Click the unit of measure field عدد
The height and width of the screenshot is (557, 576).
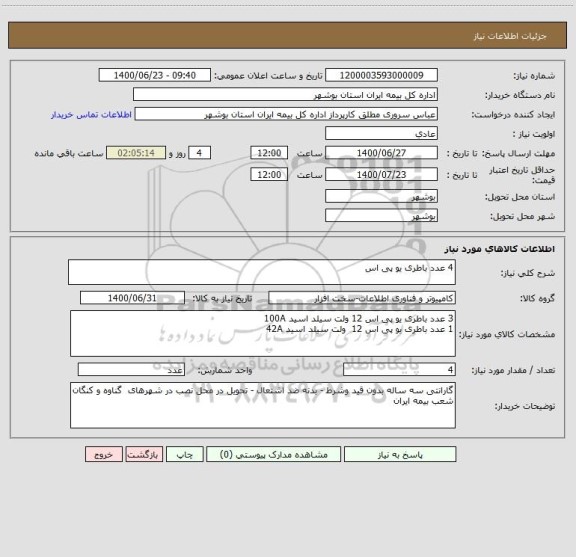click(131, 370)
